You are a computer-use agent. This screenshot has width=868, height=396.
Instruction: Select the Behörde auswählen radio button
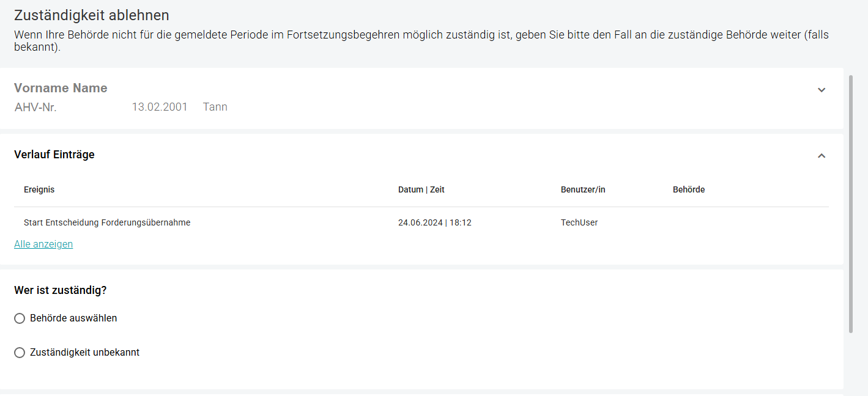20,318
